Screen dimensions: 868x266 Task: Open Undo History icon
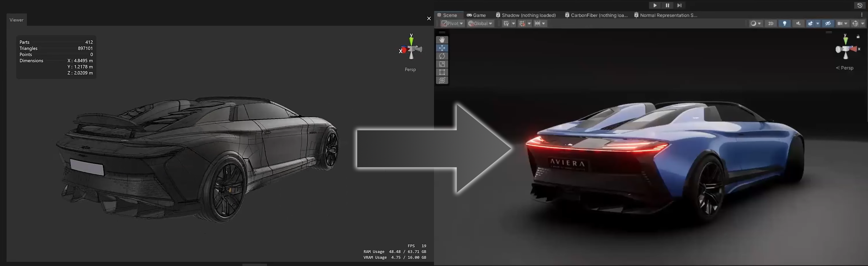(860, 5)
